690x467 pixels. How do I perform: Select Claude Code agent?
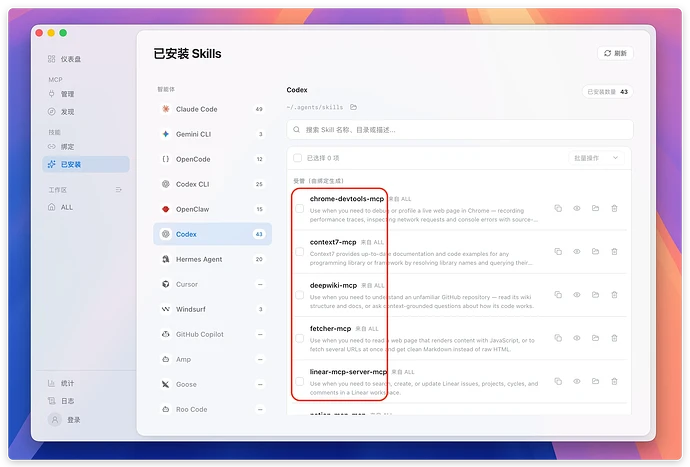point(213,109)
